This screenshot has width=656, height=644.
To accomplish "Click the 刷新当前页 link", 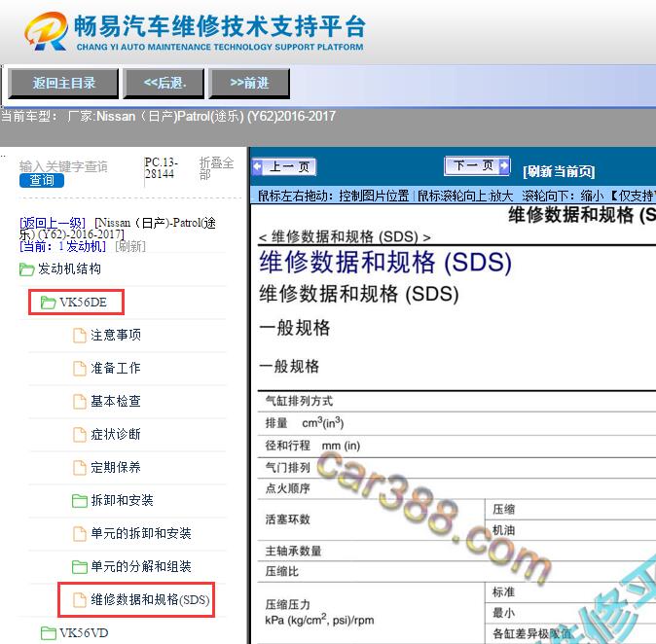I will tap(559, 171).
